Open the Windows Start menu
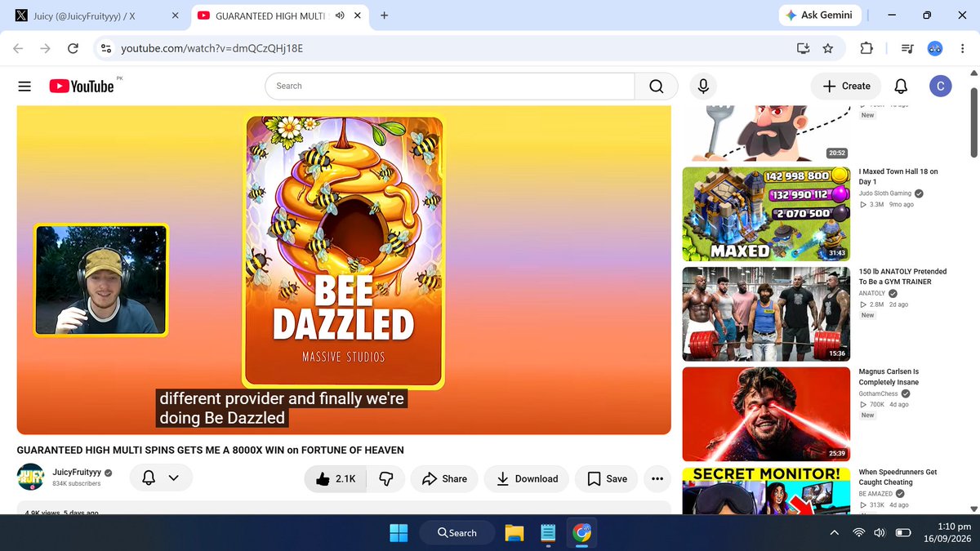 click(x=399, y=533)
